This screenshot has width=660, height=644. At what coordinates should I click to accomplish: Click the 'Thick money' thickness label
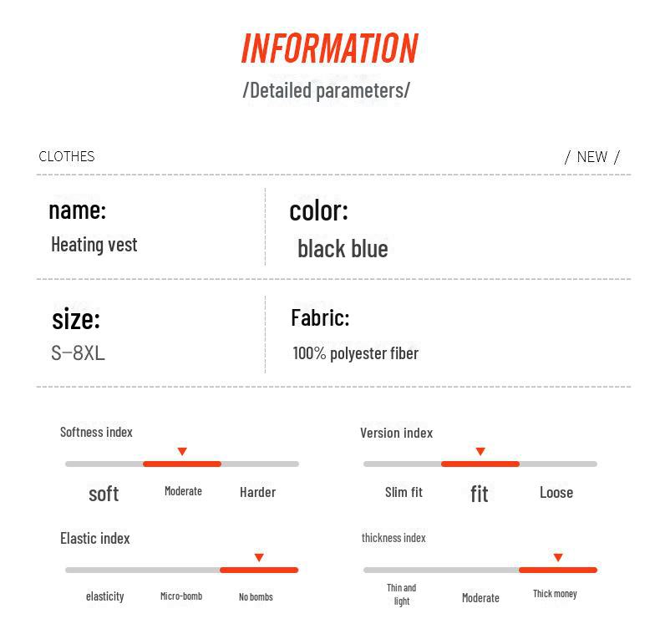click(555, 594)
